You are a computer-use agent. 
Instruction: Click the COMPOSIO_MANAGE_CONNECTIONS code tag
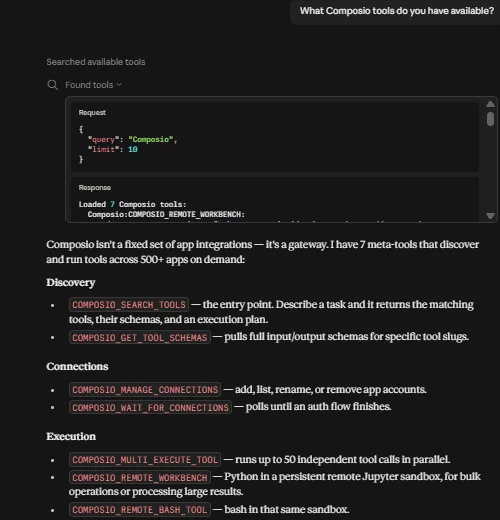click(x=145, y=390)
